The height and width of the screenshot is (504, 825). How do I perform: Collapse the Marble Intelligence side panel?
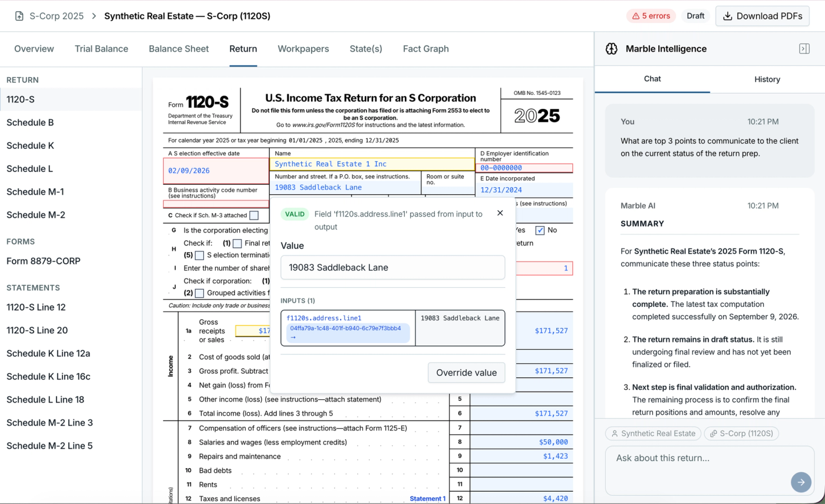tap(804, 49)
